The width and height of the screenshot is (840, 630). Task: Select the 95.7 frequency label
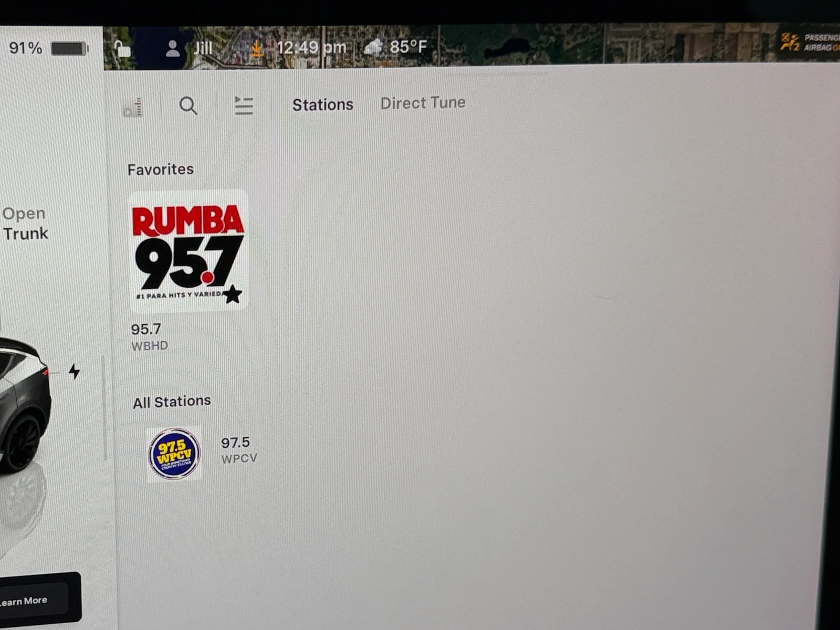click(x=146, y=329)
